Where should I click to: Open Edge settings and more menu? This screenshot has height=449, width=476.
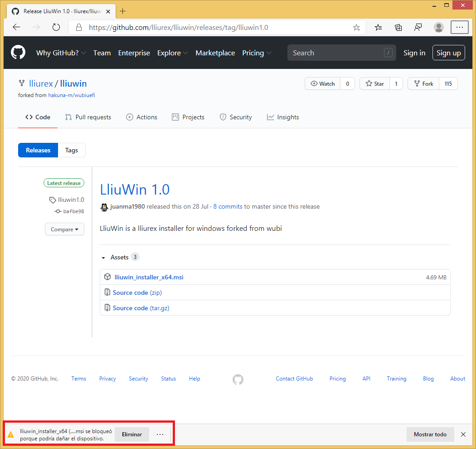click(x=459, y=27)
